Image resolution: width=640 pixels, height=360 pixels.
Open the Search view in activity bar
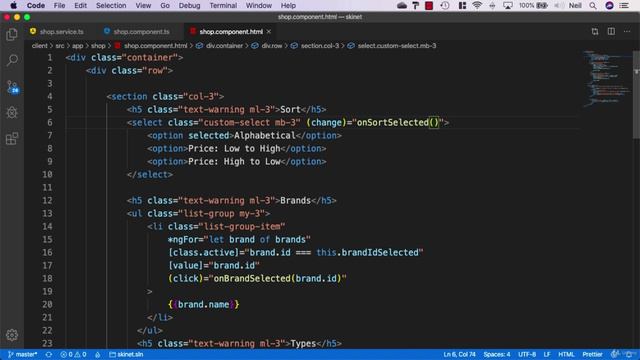click(12, 60)
